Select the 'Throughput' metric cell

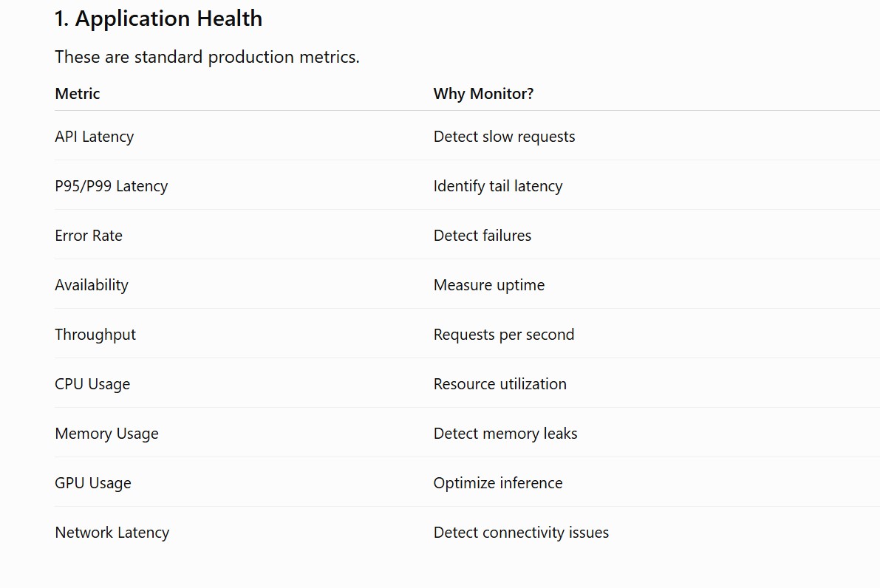(95, 335)
